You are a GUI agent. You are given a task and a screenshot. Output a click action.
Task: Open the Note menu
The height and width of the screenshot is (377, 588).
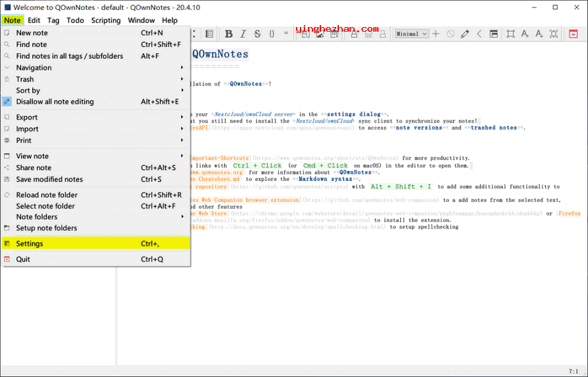13,20
